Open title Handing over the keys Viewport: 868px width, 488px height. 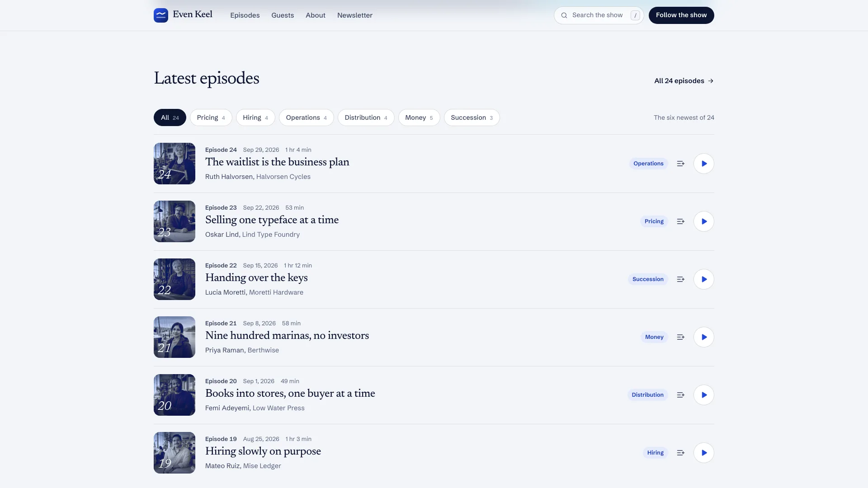point(256,278)
